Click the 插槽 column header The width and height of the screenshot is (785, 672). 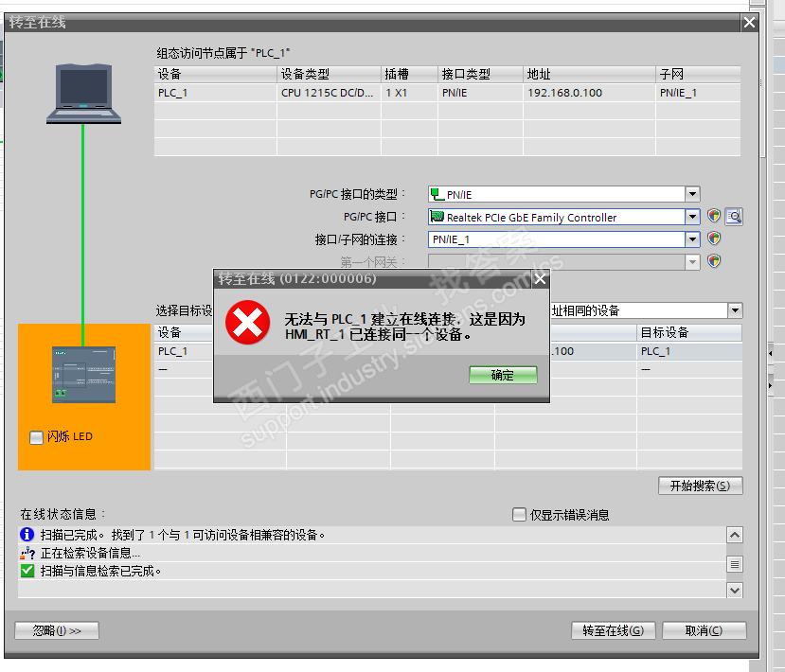[x=409, y=75]
